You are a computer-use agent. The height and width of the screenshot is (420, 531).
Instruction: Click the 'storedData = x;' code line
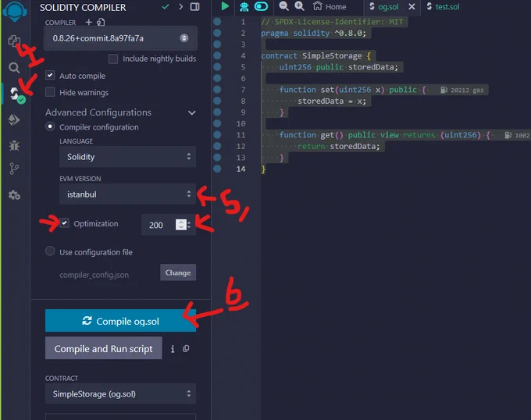[332, 101]
